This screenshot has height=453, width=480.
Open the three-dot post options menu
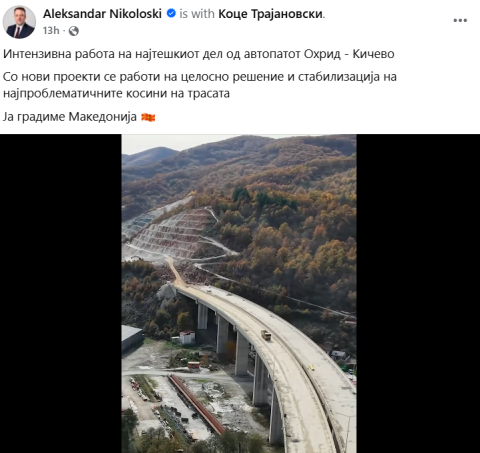point(460,20)
